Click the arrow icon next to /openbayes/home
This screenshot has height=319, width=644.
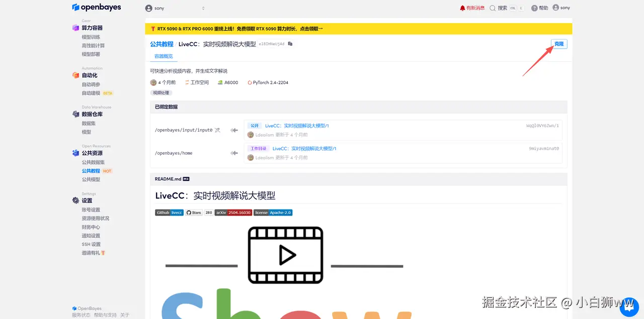coord(234,153)
